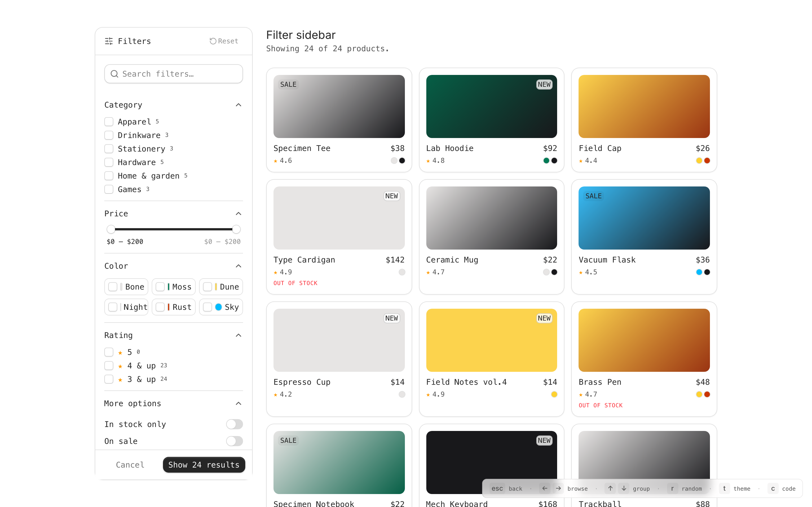Click the magnifier icon in search box
812x507 pixels.
pyautogui.click(x=114, y=74)
